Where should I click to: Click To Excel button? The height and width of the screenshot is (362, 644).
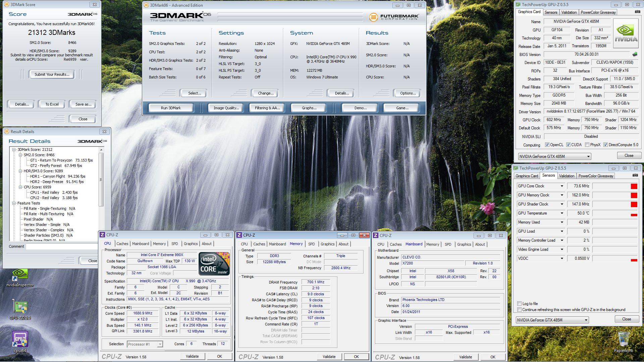[52, 104]
